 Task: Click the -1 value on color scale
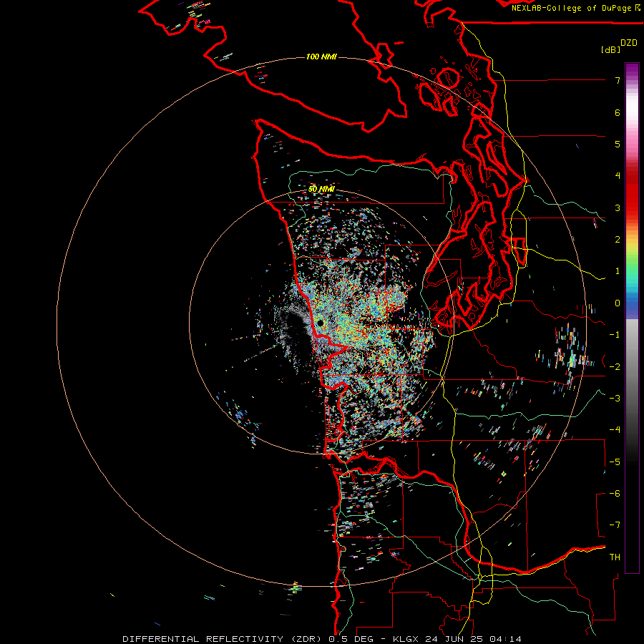tap(615, 335)
